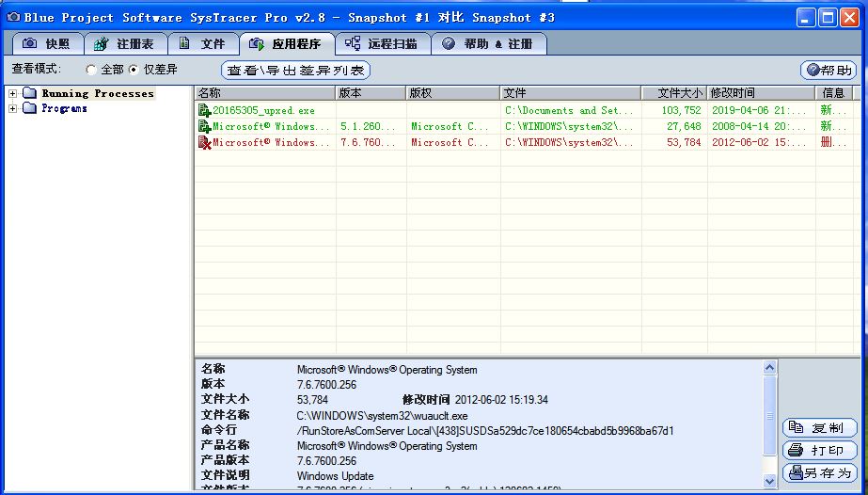
Task: Click the 另存为 save-as button
Action: point(820,472)
